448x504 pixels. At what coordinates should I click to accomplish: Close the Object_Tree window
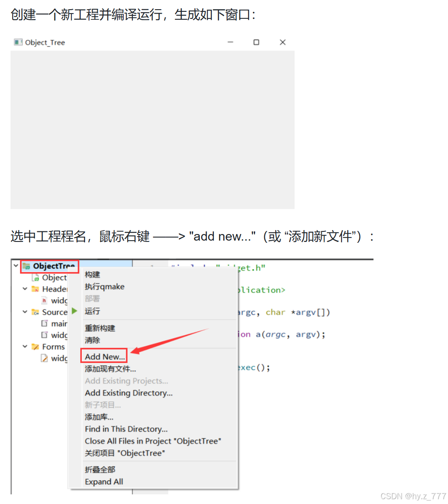click(283, 42)
